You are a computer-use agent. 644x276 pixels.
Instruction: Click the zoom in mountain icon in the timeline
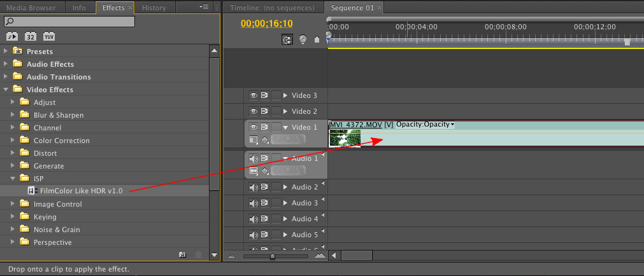coord(320,256)
